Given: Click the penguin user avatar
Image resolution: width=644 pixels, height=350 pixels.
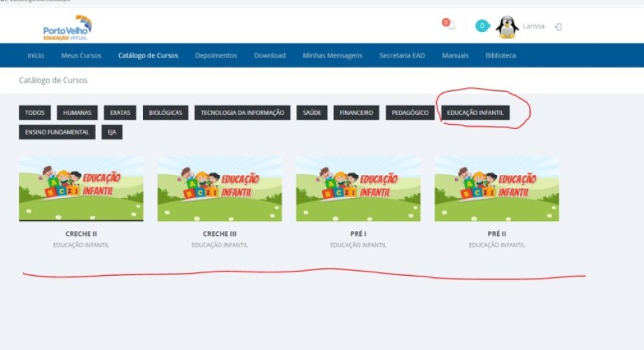Looking at the screenshot, I should pos(507,27).
